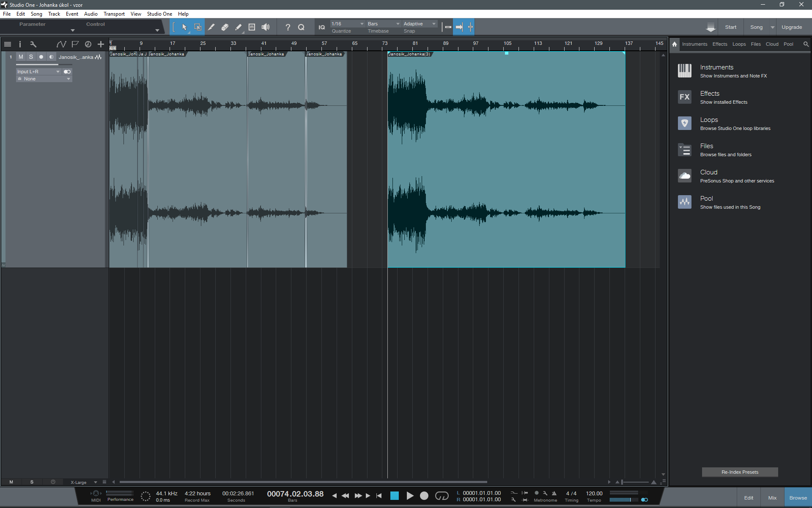Open the Track menu
812x508 pixels.
point(54,14)
